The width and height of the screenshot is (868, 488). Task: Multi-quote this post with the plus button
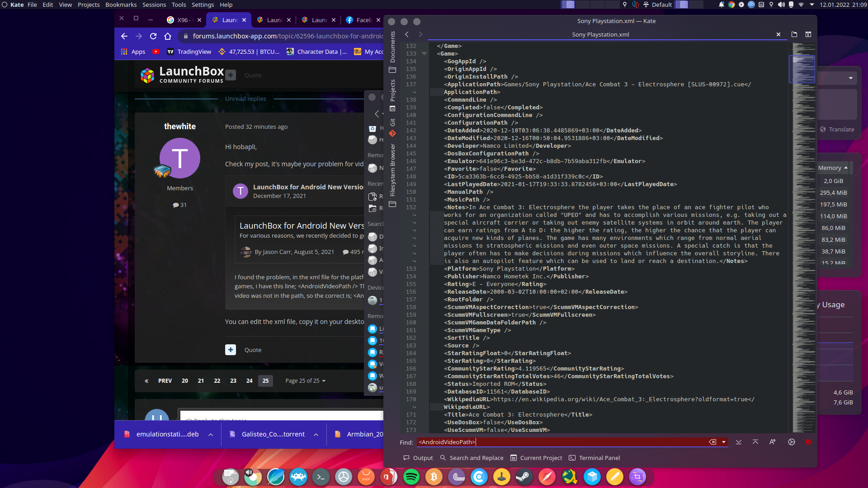coord(231,350)
